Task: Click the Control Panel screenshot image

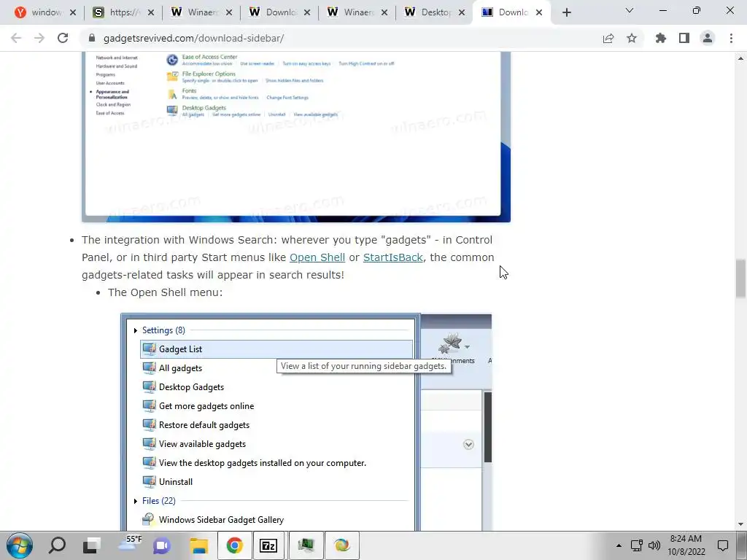Action: coord(296,137)
